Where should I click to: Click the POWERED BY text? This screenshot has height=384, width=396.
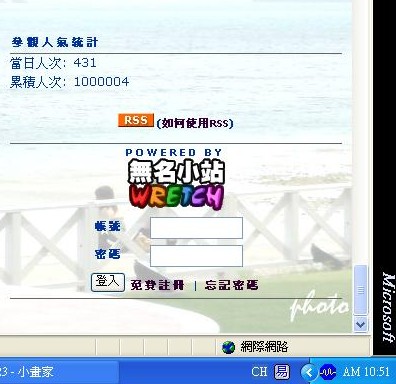click(x=174, y=152)
